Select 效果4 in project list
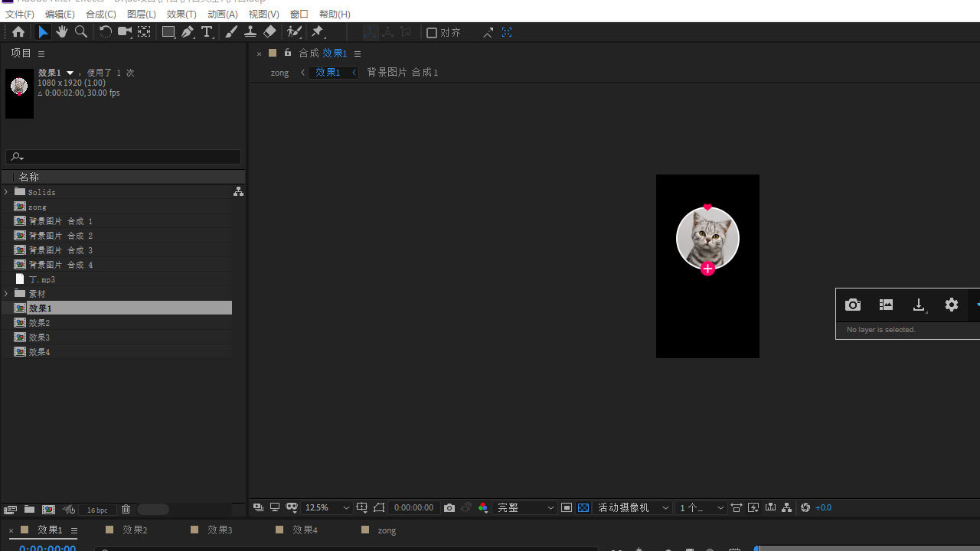Image resolution: width=980 pixels, height=551 pixels. pos(39,352)
